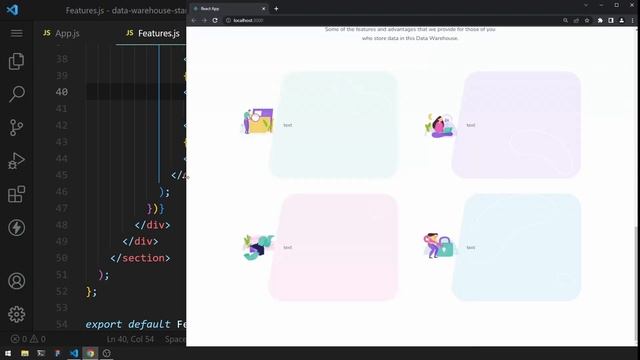This screenshot has width=640, height=360.
Task: Switch to Chrome from the taskbar
Action: tap(90, 353)
